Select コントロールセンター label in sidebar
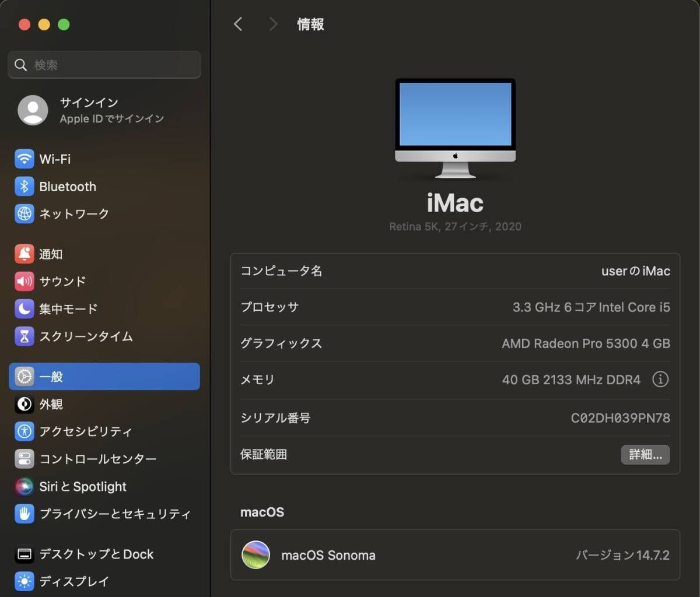 point(98,459)
